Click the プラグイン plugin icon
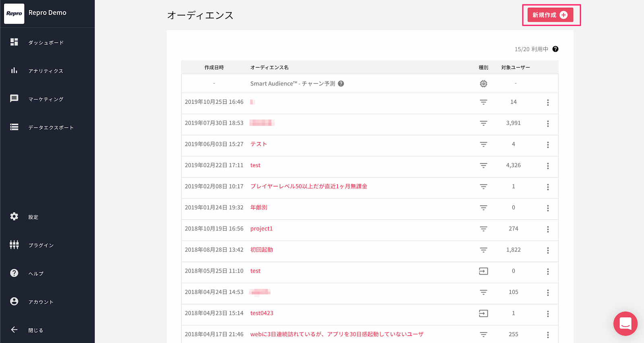This screenshot has height=343, width=644. click(14, 245)
